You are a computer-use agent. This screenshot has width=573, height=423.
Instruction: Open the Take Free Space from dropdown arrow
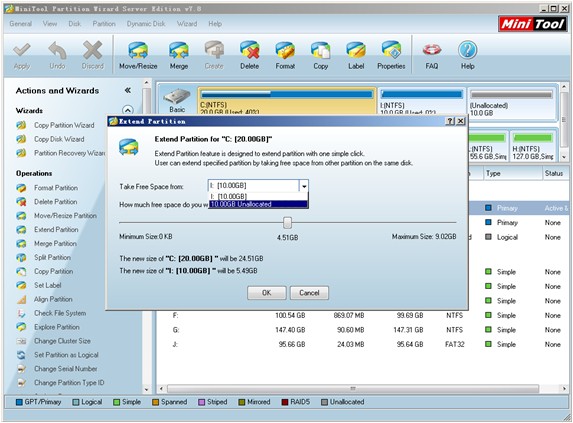(x=304, y=186)
